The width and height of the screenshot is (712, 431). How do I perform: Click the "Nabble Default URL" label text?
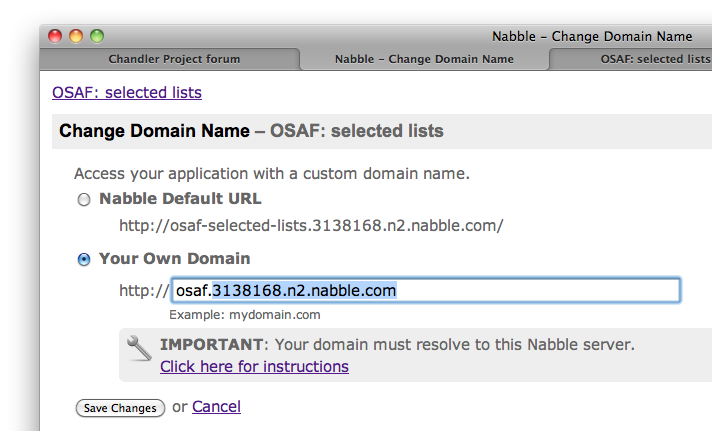click(x=180, y=198)
